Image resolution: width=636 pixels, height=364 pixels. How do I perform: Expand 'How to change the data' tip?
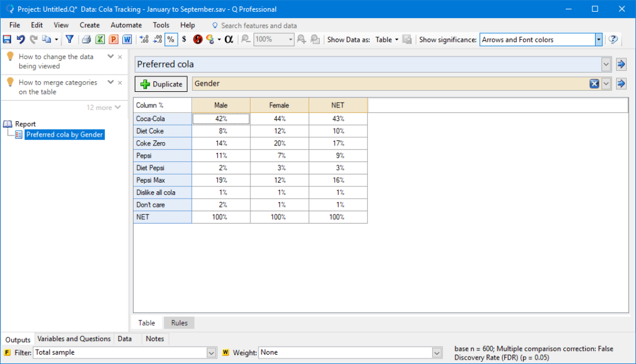point(111,57)
